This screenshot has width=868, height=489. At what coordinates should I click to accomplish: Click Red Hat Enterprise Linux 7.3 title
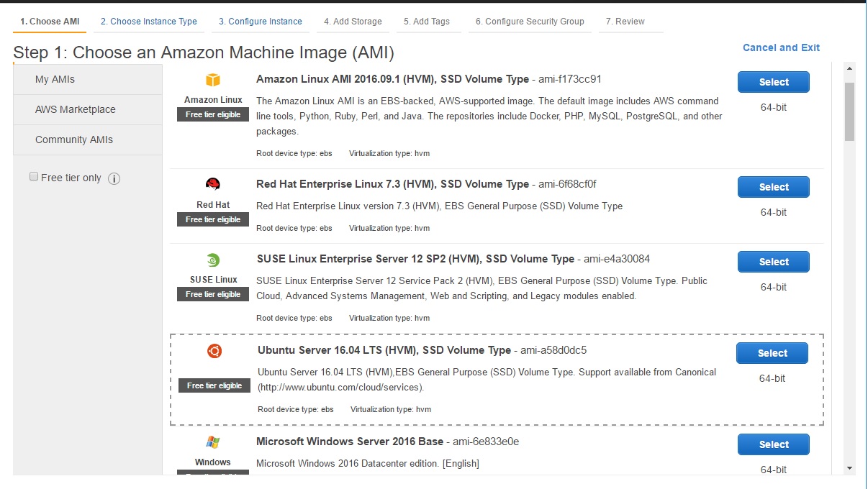click(392, 184)
